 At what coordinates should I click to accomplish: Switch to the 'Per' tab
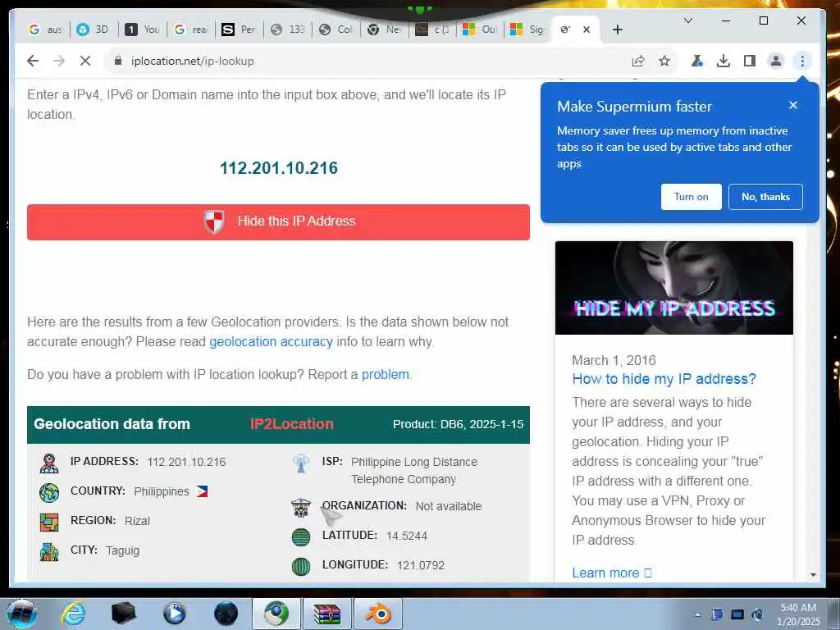click(239, 30)
